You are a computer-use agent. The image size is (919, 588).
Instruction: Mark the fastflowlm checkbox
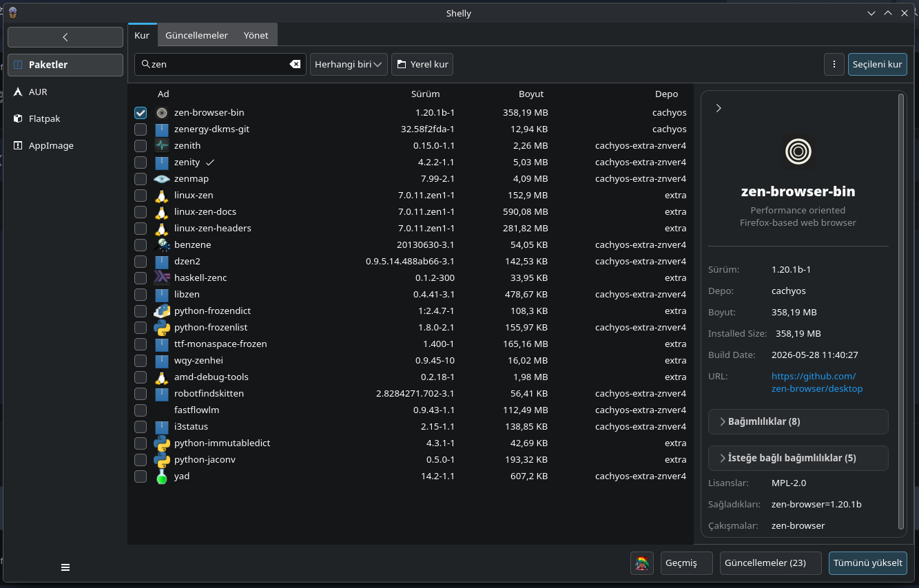pos(141,410)
